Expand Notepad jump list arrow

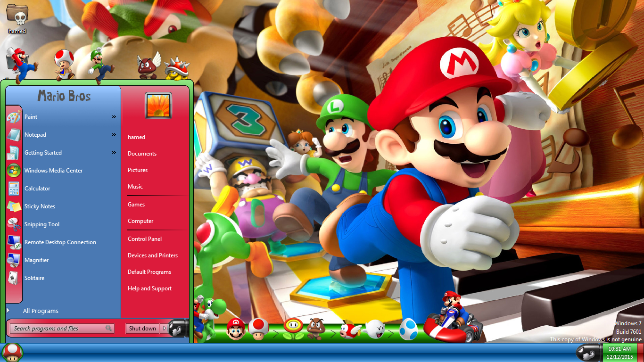(x=114, y=135)
